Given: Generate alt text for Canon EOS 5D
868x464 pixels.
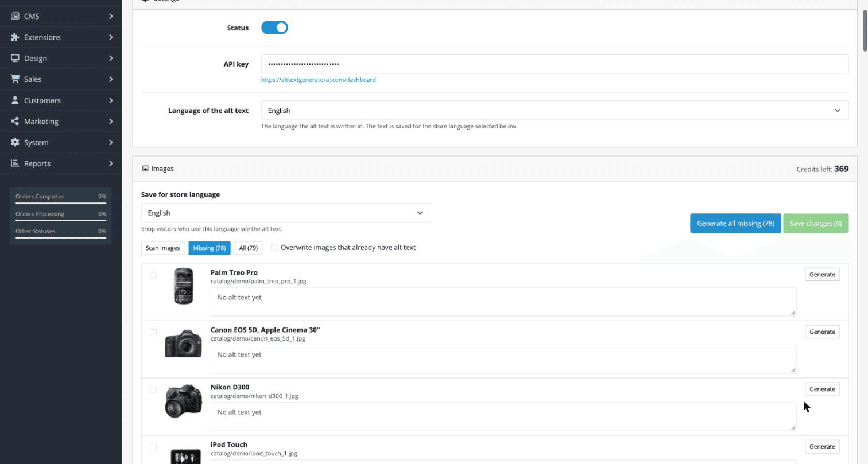Looking at the screenshot, I should click(822, 332).
